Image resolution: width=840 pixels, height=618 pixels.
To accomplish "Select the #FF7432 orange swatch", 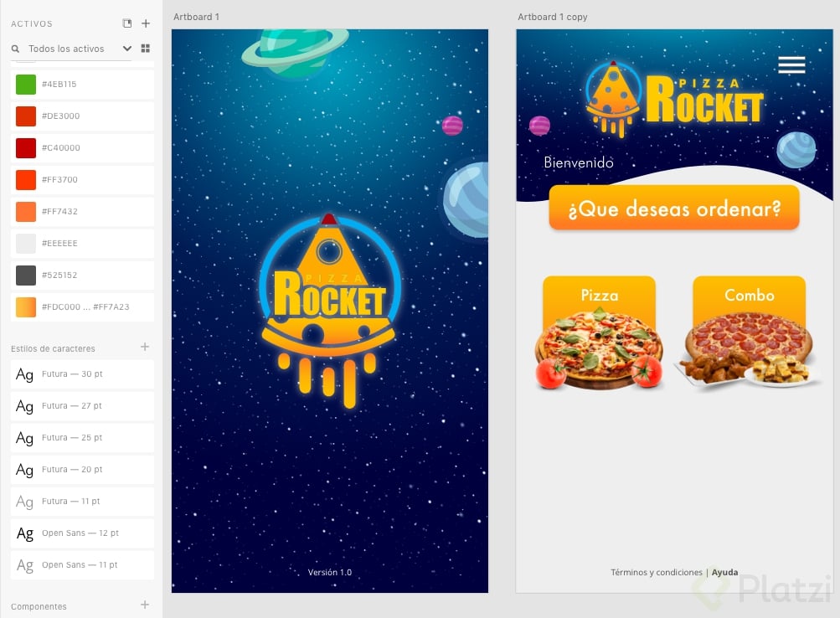I will click(26, 212).
